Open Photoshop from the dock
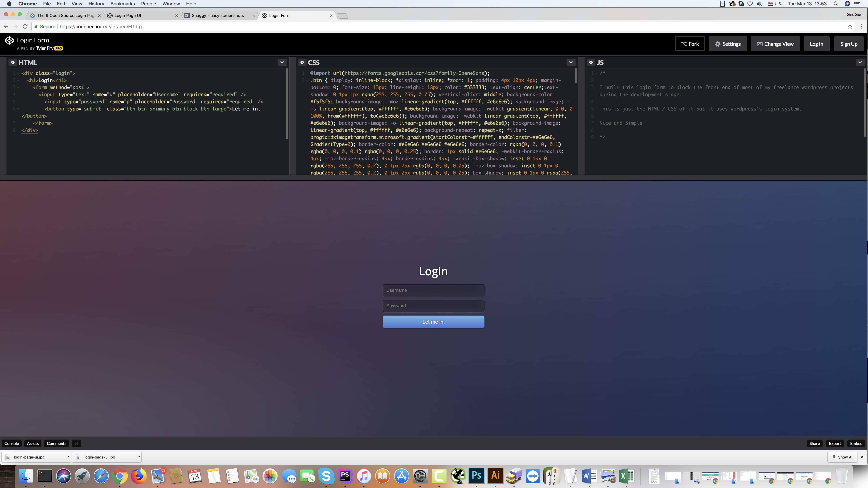 [x=476, y=476]
